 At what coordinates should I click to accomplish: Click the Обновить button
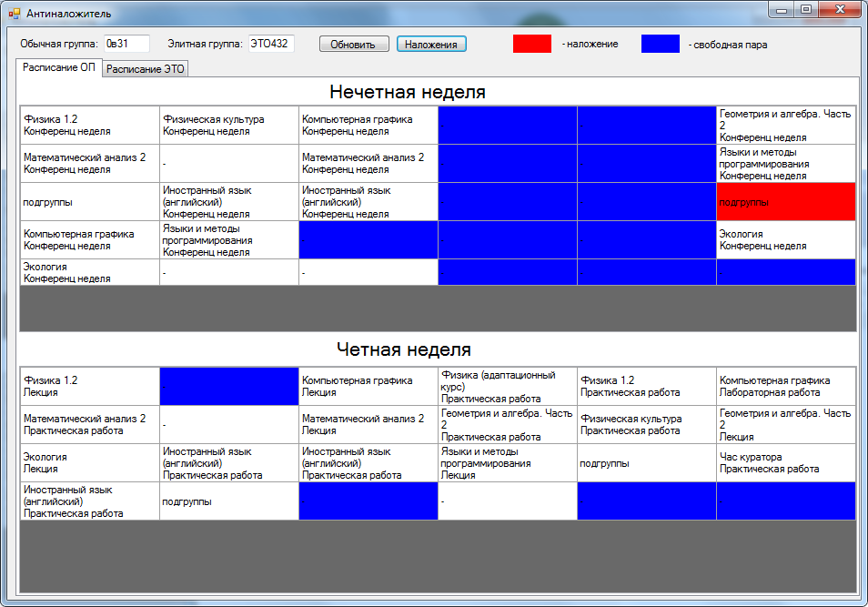[x=353, y=44]
